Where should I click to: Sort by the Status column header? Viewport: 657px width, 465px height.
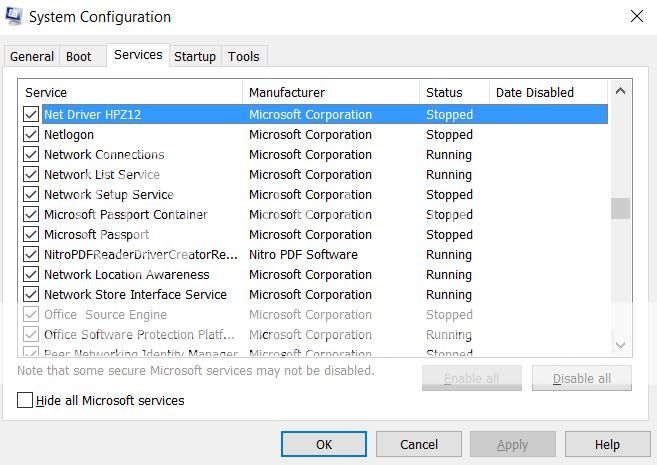pyautogui.click(x=455, y=92)
